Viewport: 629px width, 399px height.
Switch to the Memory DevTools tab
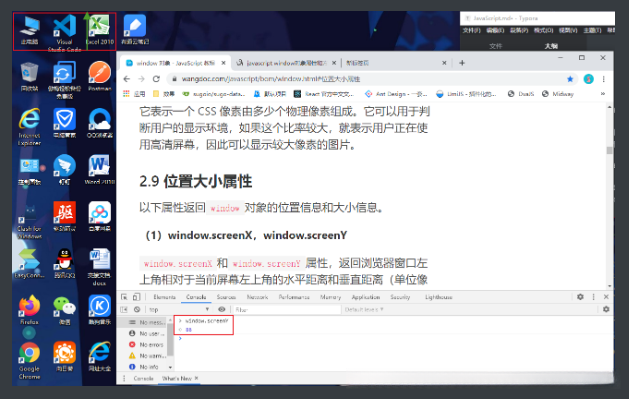point(331,297)
